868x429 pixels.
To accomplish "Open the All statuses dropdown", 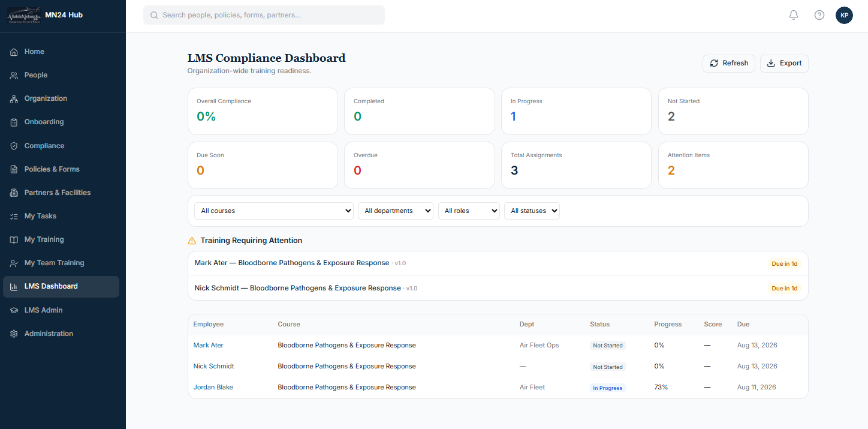I will (532, 211).
